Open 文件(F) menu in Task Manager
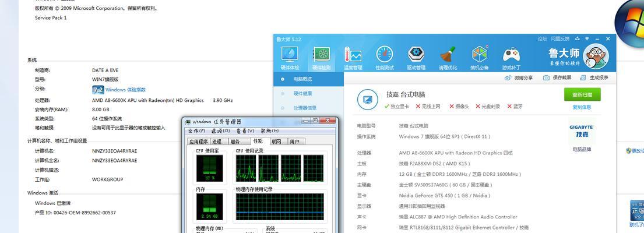Image resolution: width=644 pixels, height=233 pixels. click(x=197, y=131)
